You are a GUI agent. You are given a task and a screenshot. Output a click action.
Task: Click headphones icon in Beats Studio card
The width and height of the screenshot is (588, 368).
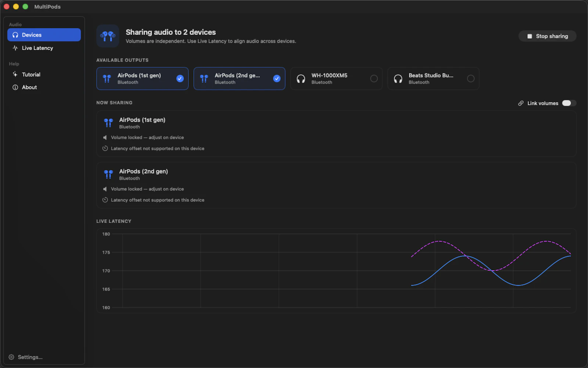398,79
